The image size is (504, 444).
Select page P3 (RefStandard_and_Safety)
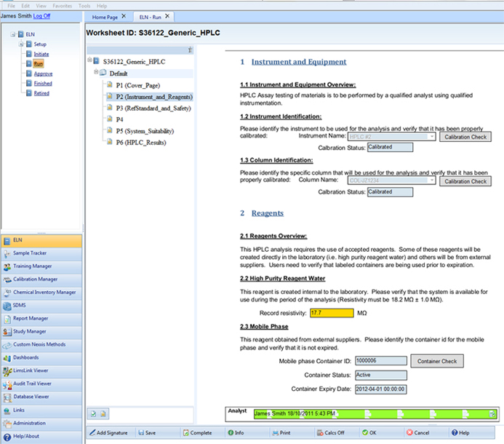click(153, 108)
